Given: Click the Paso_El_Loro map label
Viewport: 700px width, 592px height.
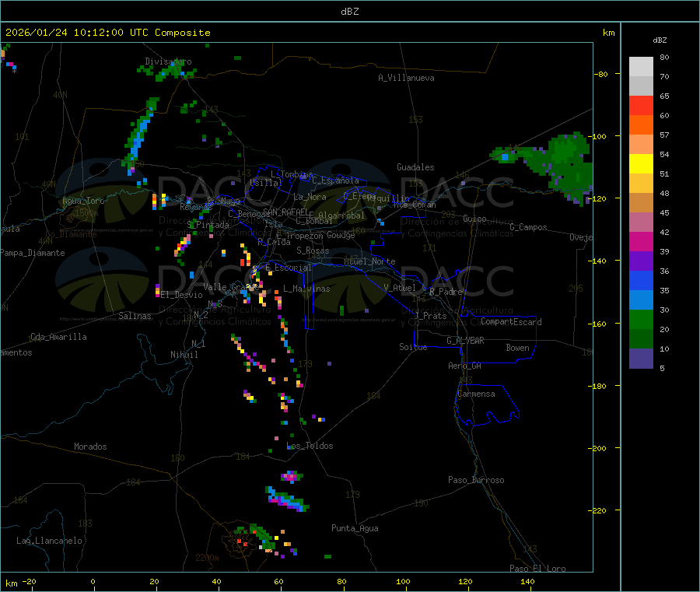Looking at the screenshot, I should [x=537, y=569].
